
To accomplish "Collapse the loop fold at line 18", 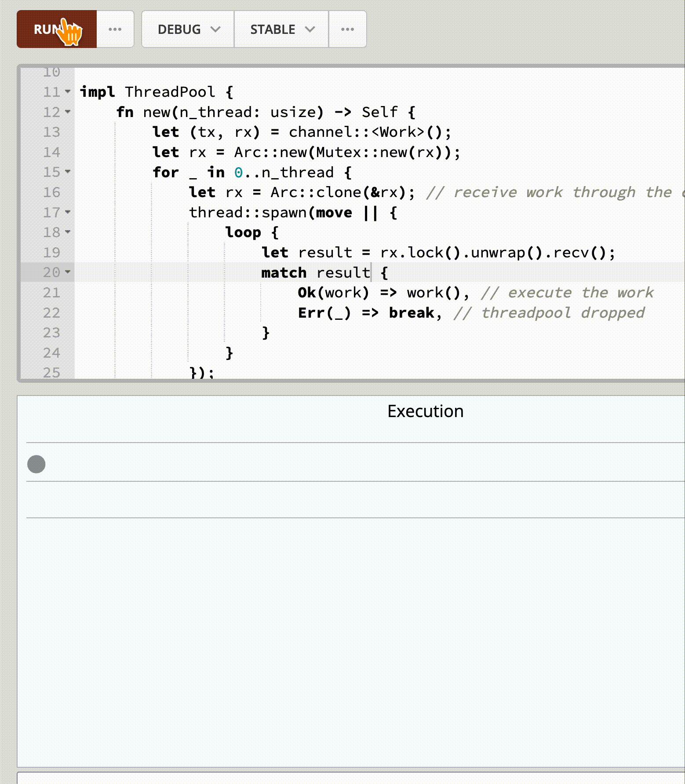I will point(68,232).
